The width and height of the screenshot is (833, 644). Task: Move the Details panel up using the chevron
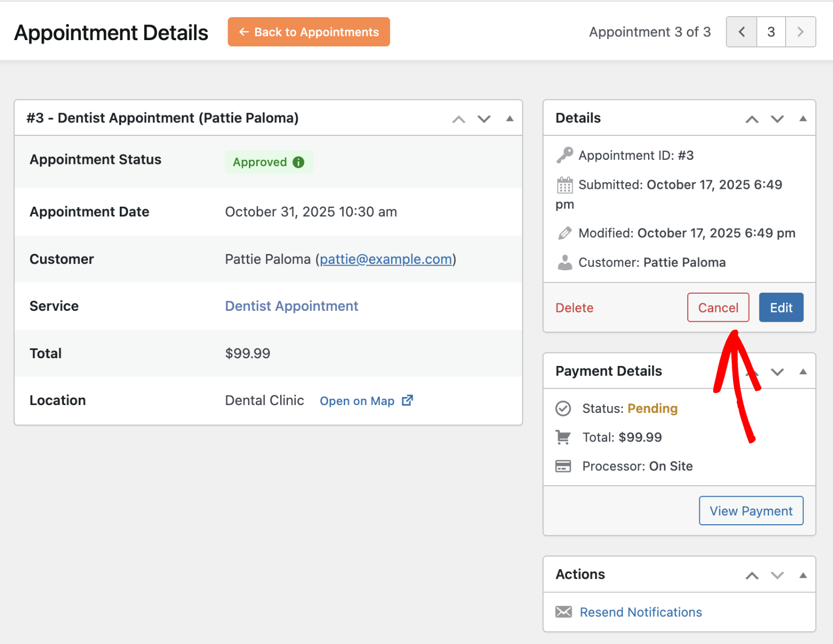[x=752, y=119]
